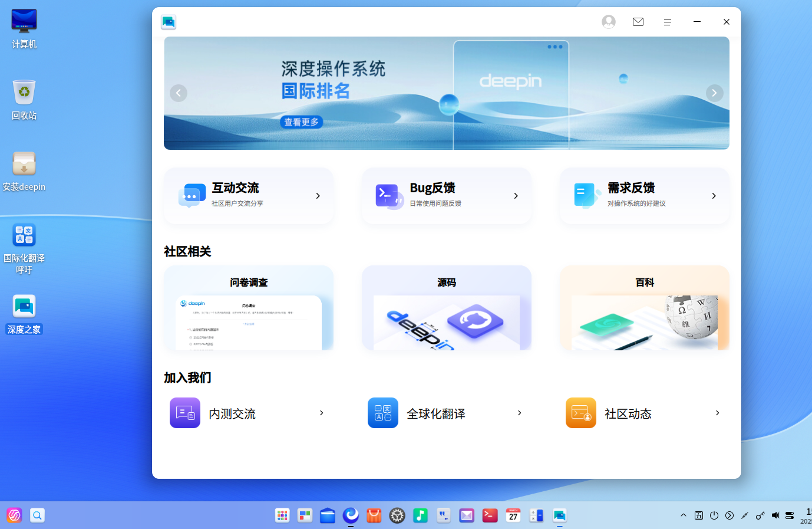The image size is (812, 529).
Task: Open the search icon in the taskbar
Action: tap(37, 515)
